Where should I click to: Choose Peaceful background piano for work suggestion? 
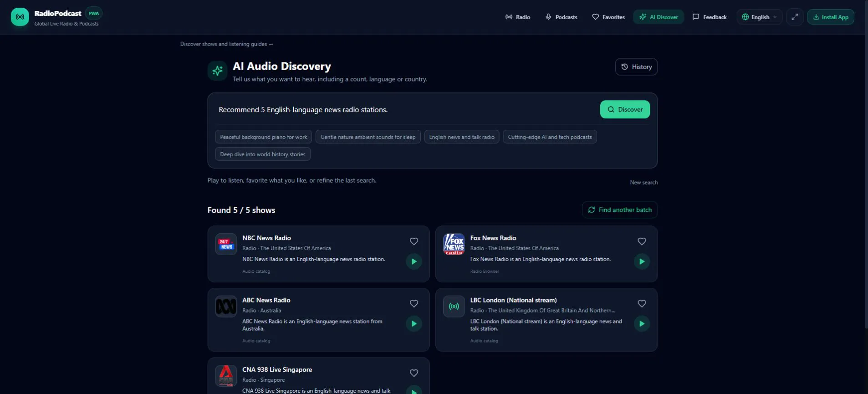(x=264, y=137)
